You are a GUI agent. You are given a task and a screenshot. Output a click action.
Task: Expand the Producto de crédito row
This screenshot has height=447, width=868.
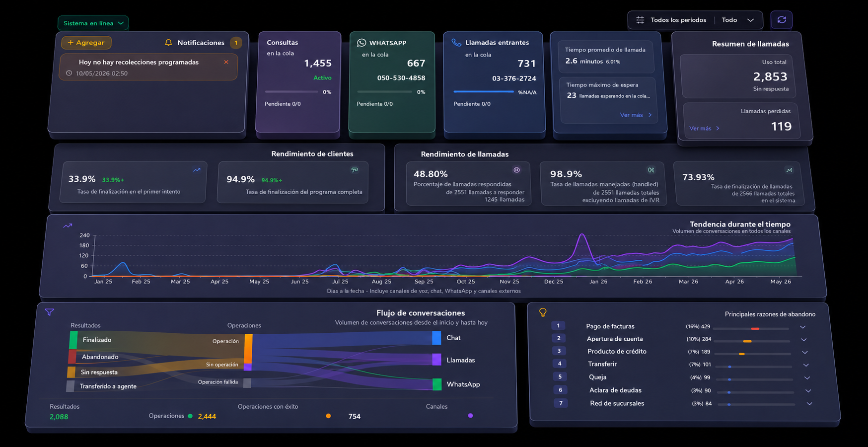point(804,352)
